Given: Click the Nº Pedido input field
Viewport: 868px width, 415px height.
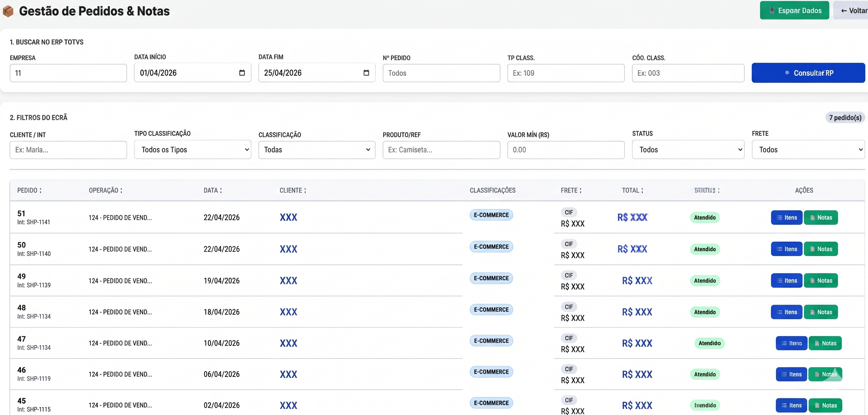Looking at the screenshot, I should (441, 73).
